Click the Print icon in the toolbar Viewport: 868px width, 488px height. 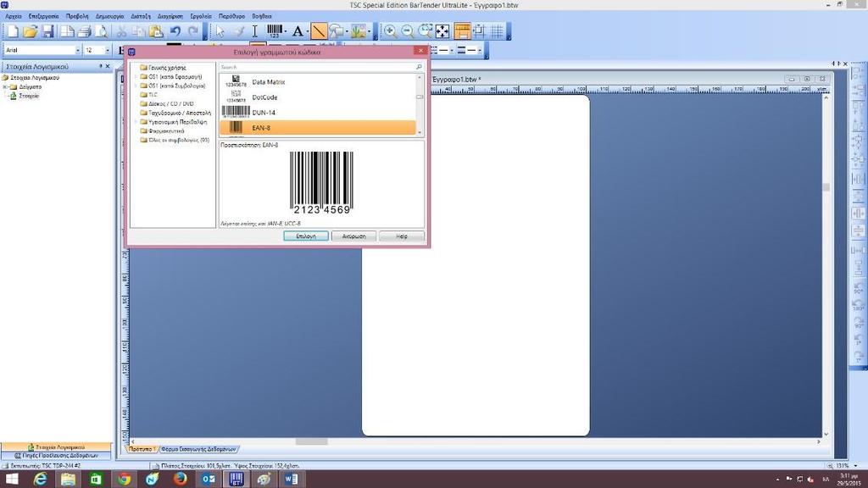pos(84,31)
